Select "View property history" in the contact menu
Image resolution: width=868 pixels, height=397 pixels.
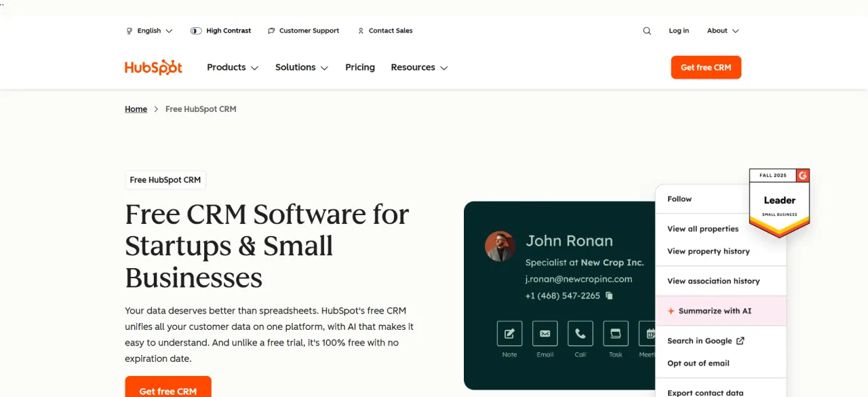tap(709, 251)
